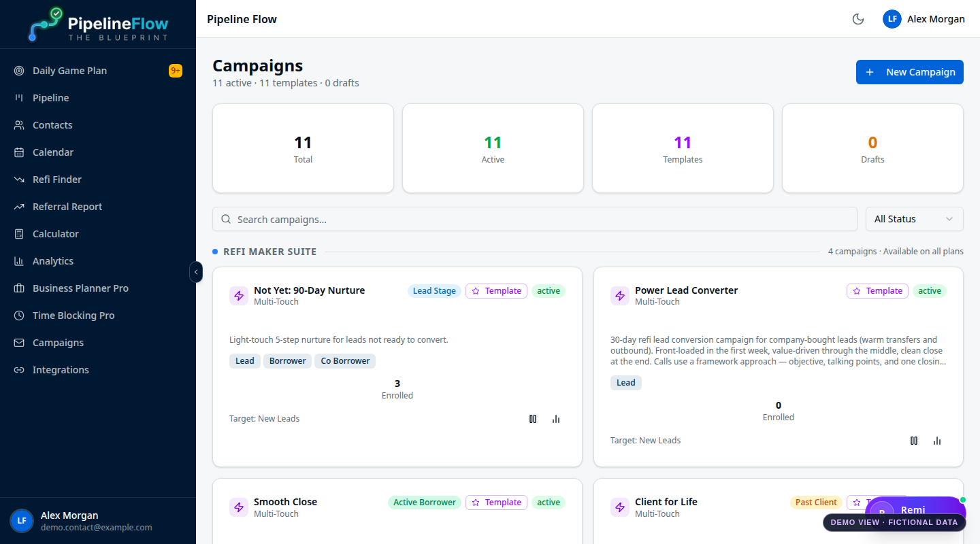View stats for Not Yet: 90-Day Nurture
Viewport: 980px width, 544px height.
click(556, 419)
